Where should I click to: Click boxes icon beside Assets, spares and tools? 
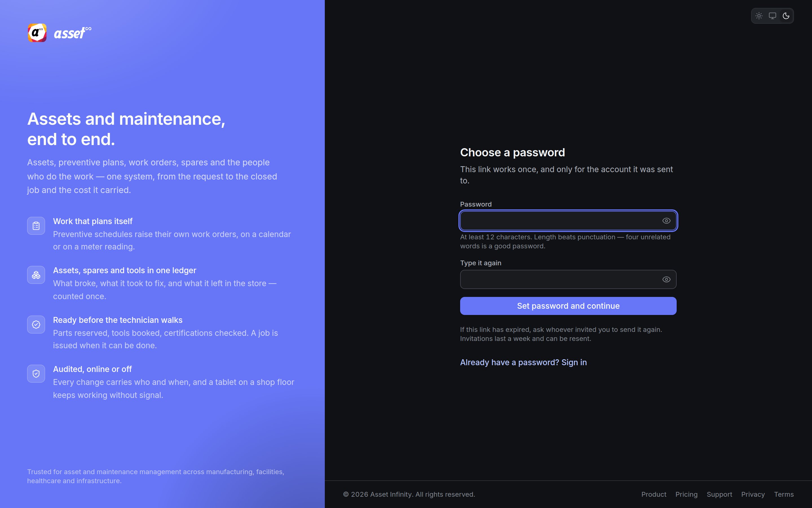point(36,275)
